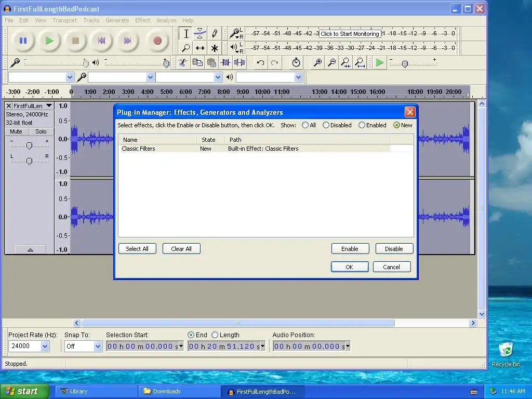Image resolution: width=532 pixels, height=399 pixels.
Task: Click the Redo arrow icon
Action: (x=274, y=63)
